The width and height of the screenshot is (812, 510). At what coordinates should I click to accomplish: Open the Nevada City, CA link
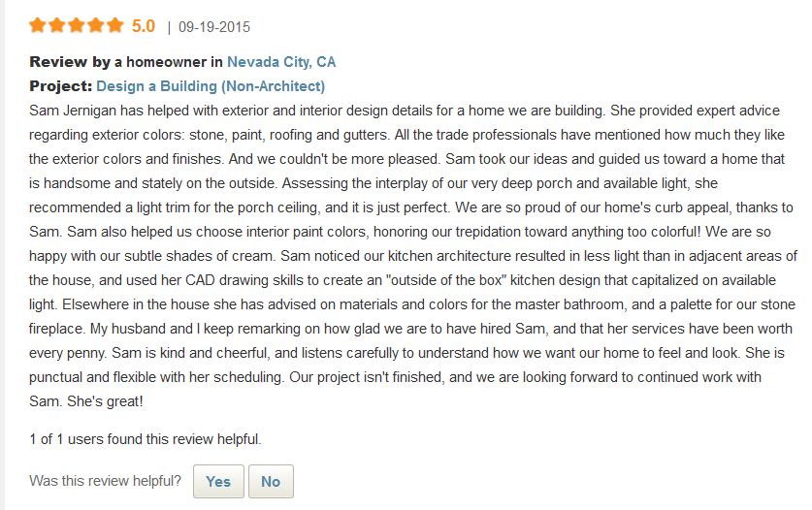tap(281, 62)
